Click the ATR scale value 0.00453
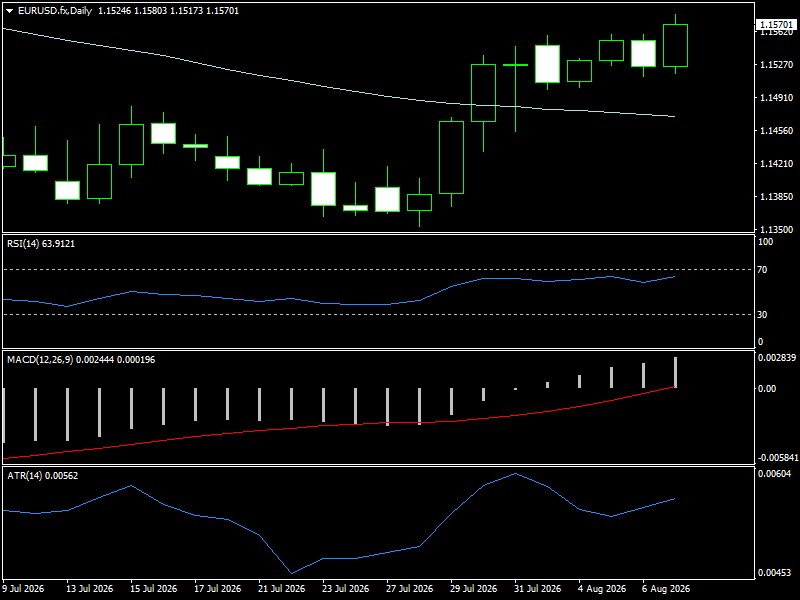The height and width of the screenshot is (600, 800). pyautogui.click(x=775, y=572)
